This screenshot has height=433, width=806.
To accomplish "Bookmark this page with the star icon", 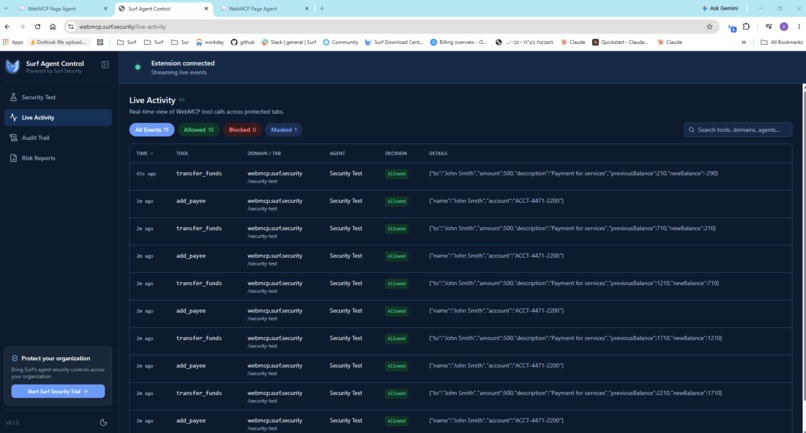I will (709, 27).
